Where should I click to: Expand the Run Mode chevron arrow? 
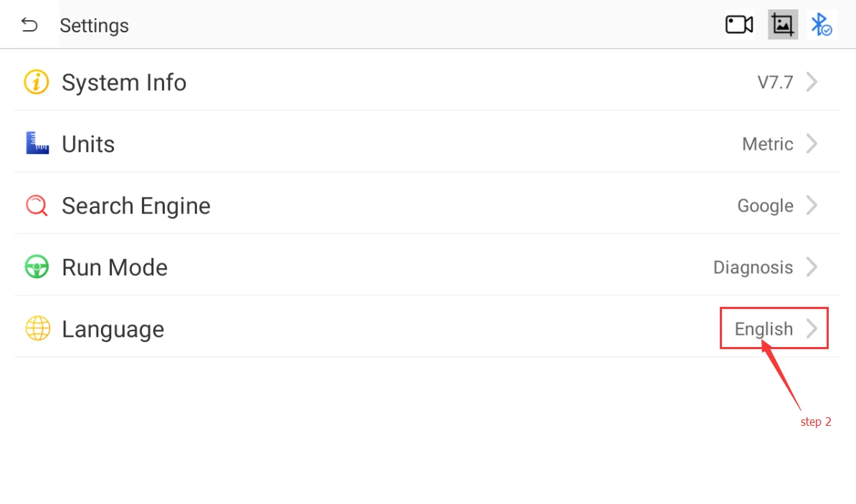click(812, 267)
